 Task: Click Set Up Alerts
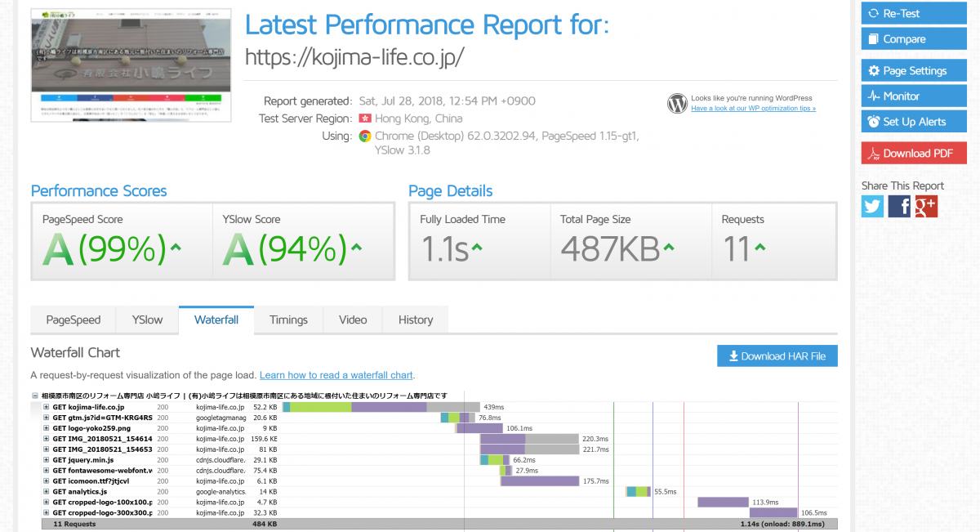(914, 121)
